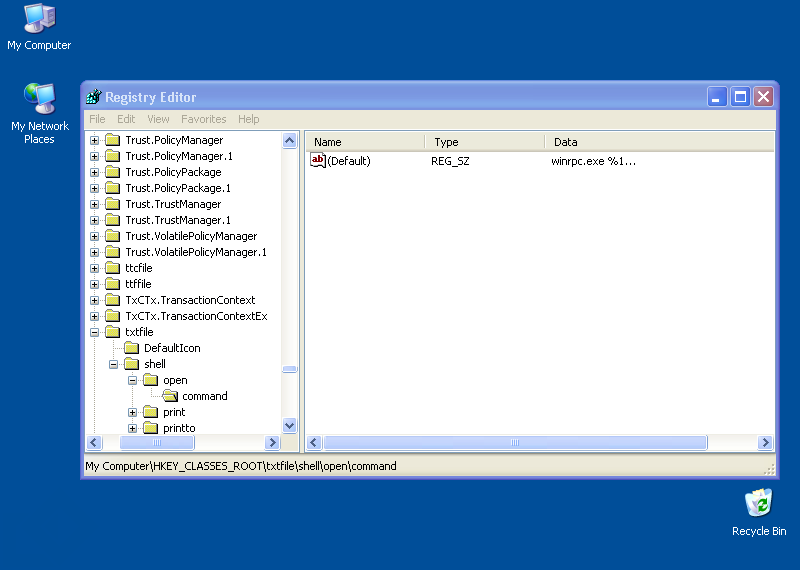
Task: Click the Registry Editor title bar icon
Action: 94,96
